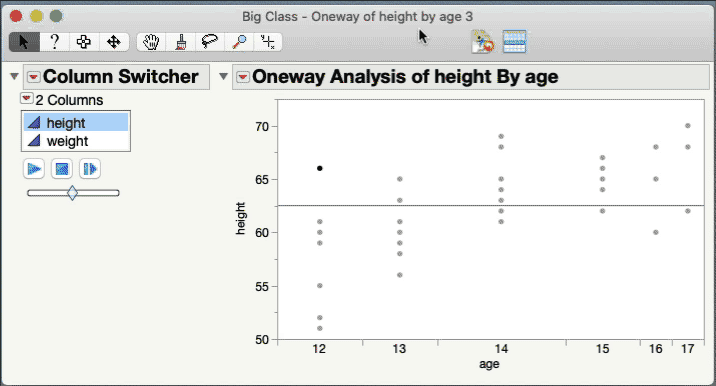Pick the crosshairs tool

pyautogui.click(x=268, y=42)
